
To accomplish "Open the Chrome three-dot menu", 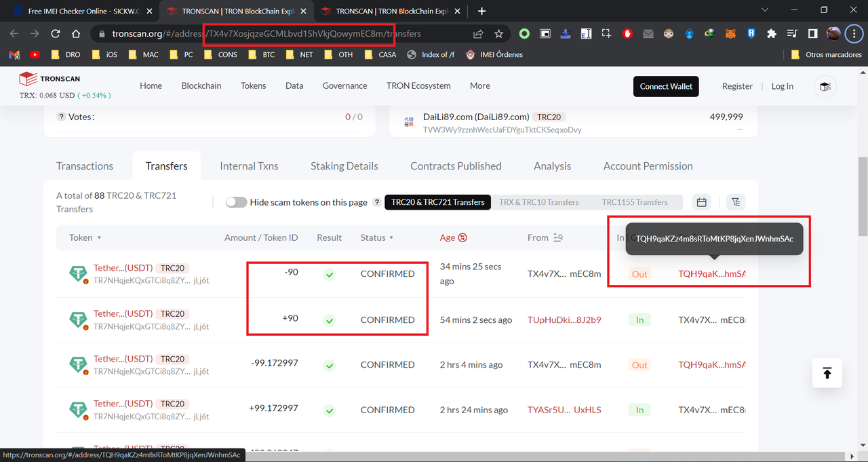I will (x=854, y=33).
